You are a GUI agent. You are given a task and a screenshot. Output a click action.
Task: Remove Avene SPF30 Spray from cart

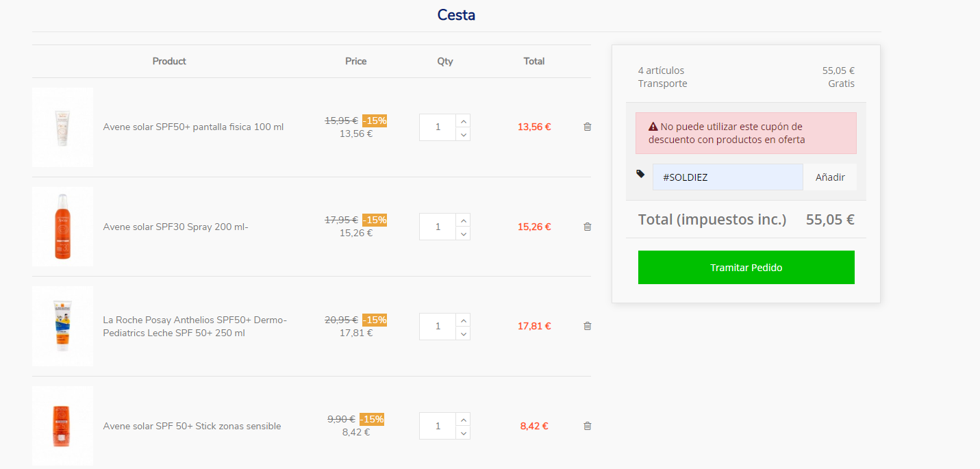tap(587, 227)
